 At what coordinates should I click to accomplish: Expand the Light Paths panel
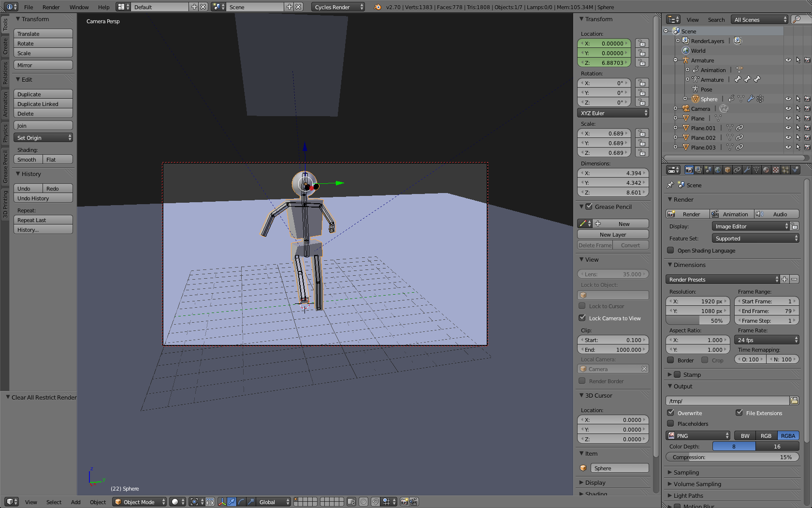[688, 495]
